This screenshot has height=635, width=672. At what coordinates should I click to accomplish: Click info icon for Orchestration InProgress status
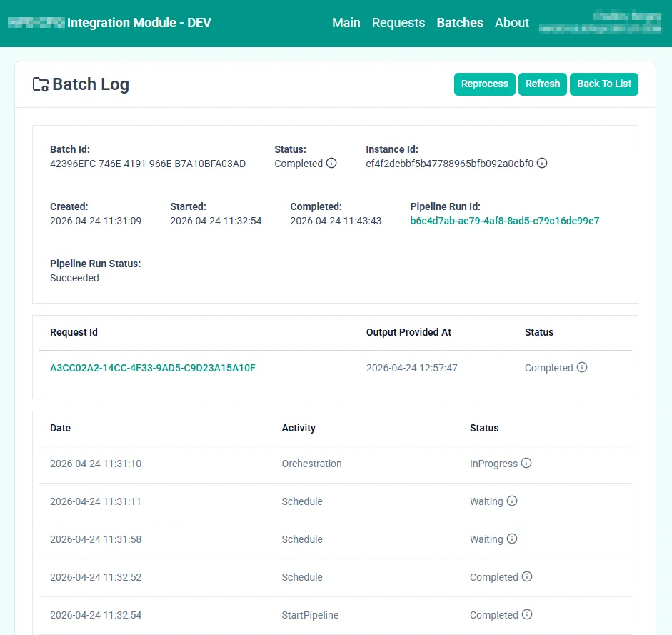pos(526,463)
